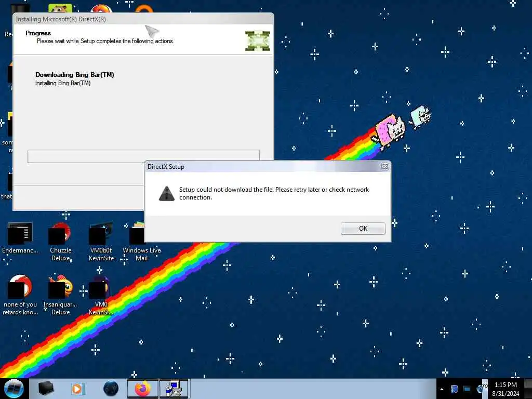Image resolution: width=532 pixels, height=399 pixels.
Task: Click the 'Installing Microsoft(R) DirectX(R)' title bar
Action: [x=143, y=19]
